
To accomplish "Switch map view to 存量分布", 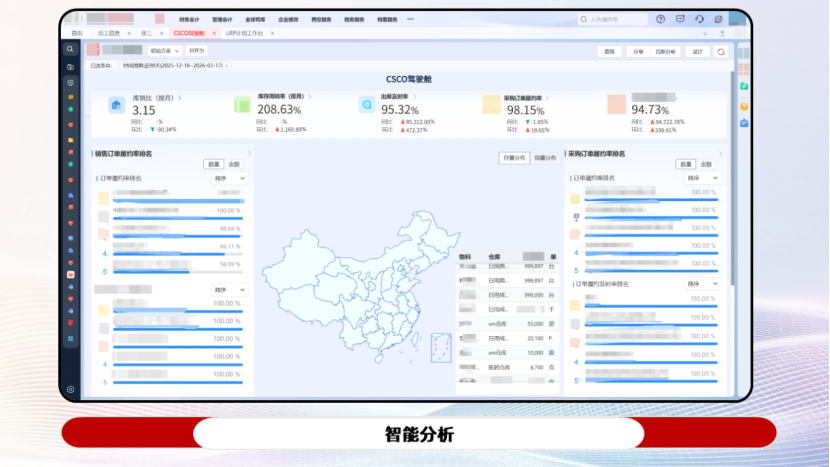I will pos(514,158).
